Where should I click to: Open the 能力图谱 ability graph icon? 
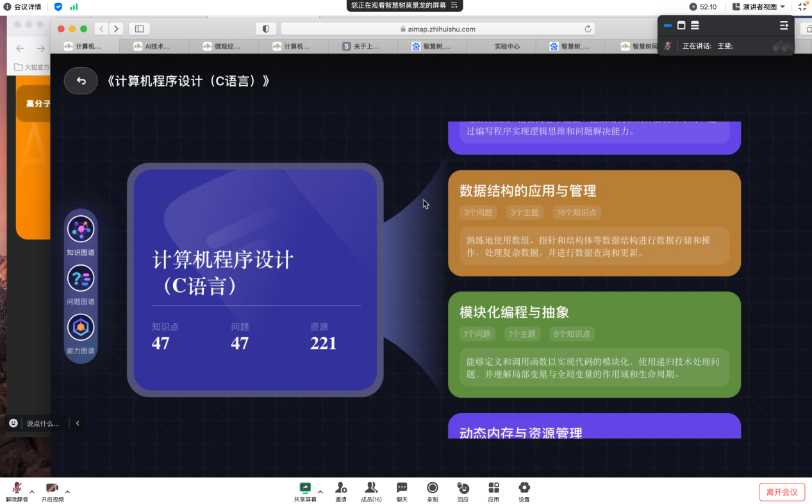[x=81, y=328]
